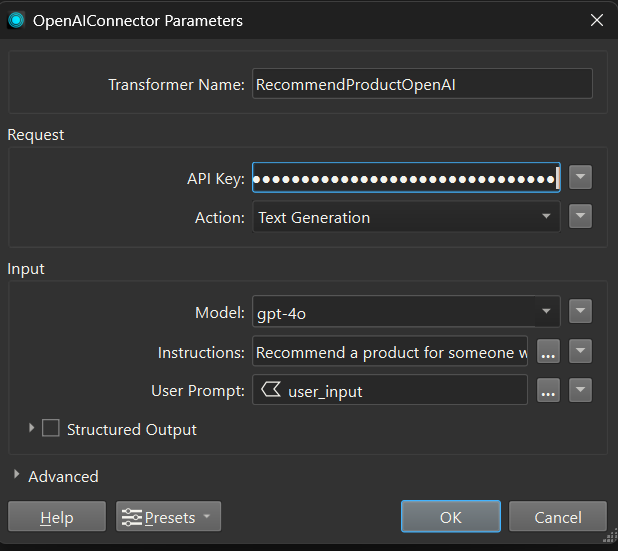Enable the Structured Output checkbox
This screenshot has width=618, height=551.
click(51, 428)
